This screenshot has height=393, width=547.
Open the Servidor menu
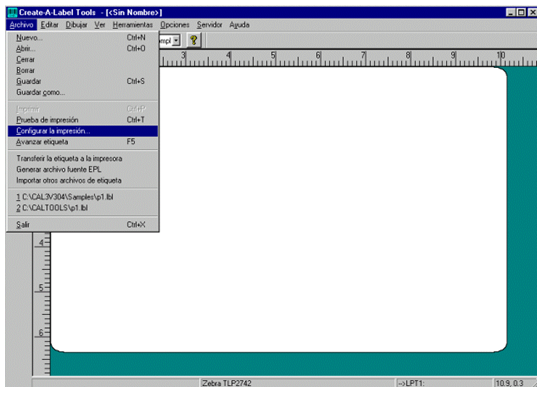[209, 25]
